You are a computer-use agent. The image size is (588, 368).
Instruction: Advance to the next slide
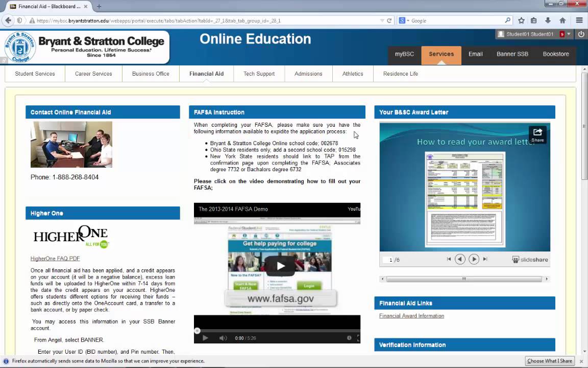pos(474,259)
